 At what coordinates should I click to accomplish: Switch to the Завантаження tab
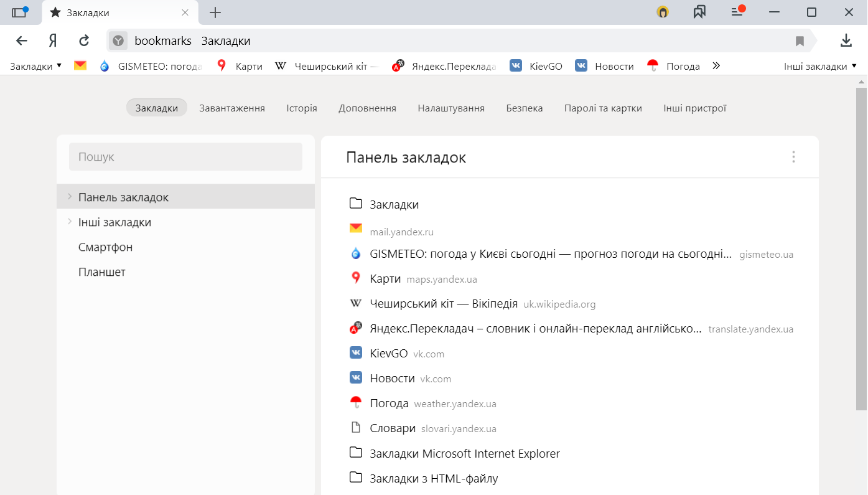click(x=232, y=108)
